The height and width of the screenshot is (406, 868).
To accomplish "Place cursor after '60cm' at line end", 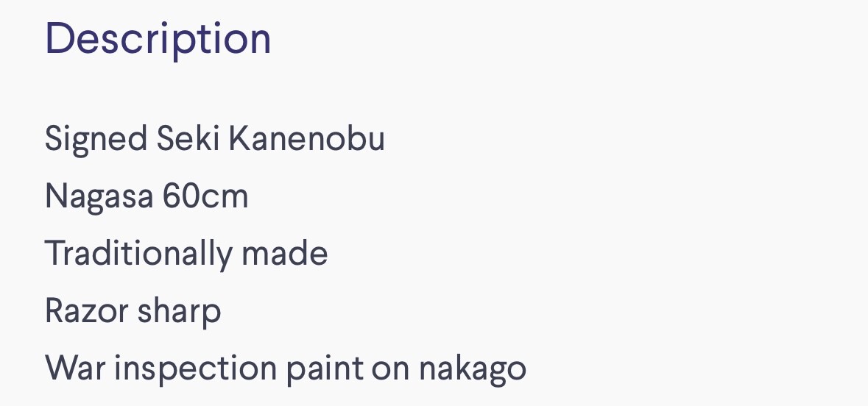I will pos(249,196).
